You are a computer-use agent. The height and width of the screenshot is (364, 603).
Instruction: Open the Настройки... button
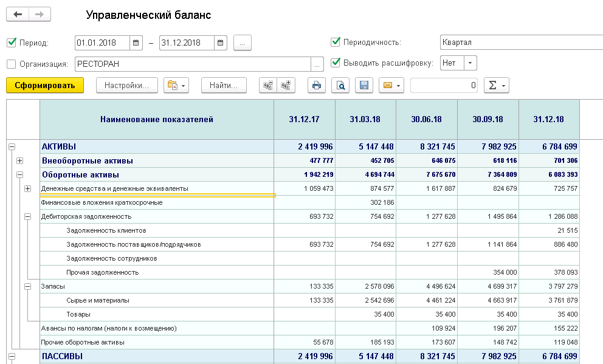pos(127,86)
